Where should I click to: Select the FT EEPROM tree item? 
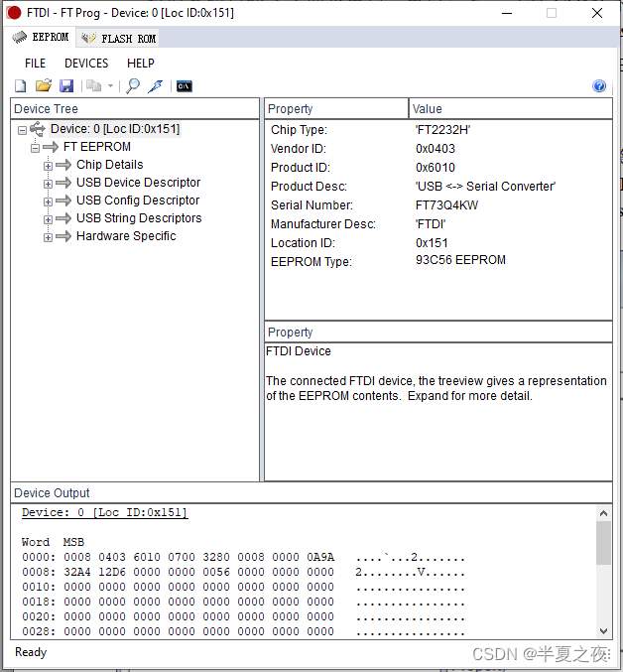click(x=97, y=147)
